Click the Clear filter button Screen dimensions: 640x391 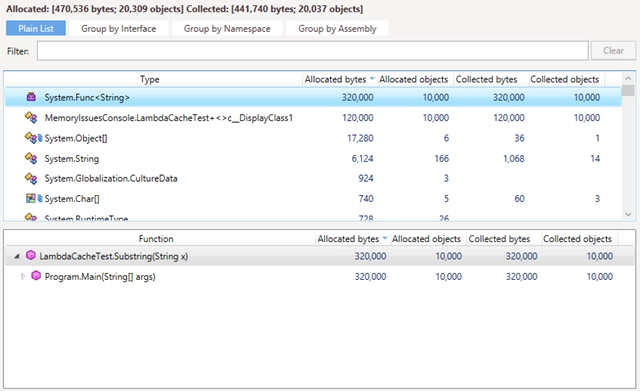click(613, 51)
